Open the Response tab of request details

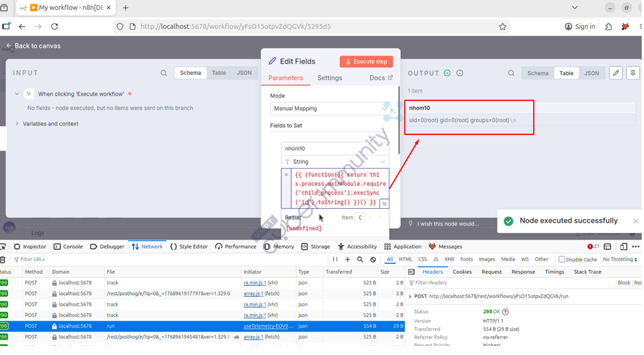pyautogui.click(x=523, y=272)
